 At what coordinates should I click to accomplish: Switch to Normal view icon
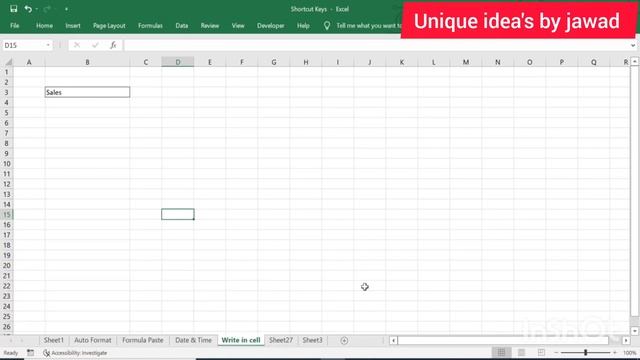pos(501,352)
